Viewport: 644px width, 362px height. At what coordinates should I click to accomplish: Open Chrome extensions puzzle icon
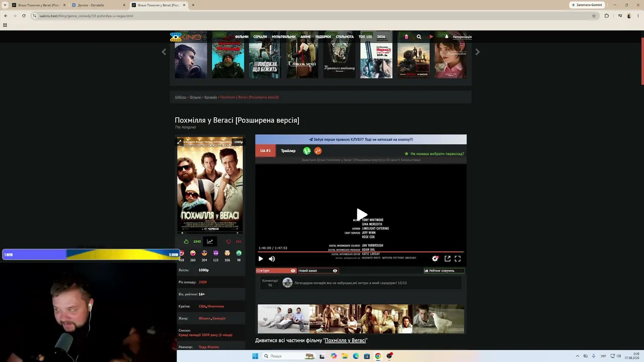tap(606, 16)
